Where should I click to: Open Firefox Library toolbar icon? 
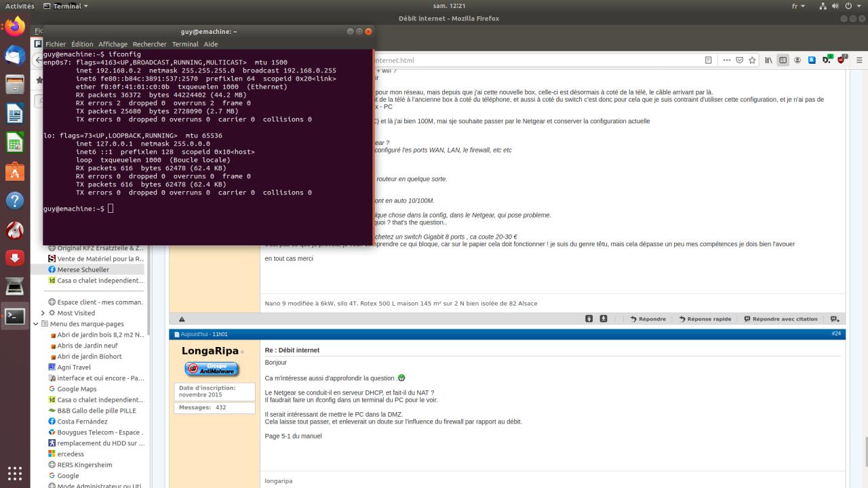coord(768,60)
